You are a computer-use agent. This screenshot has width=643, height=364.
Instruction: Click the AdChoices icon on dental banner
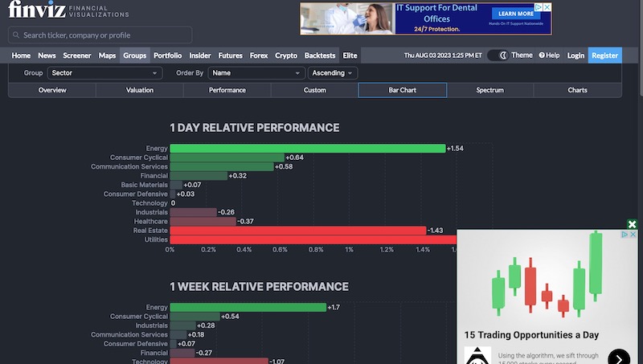[539, 7]
